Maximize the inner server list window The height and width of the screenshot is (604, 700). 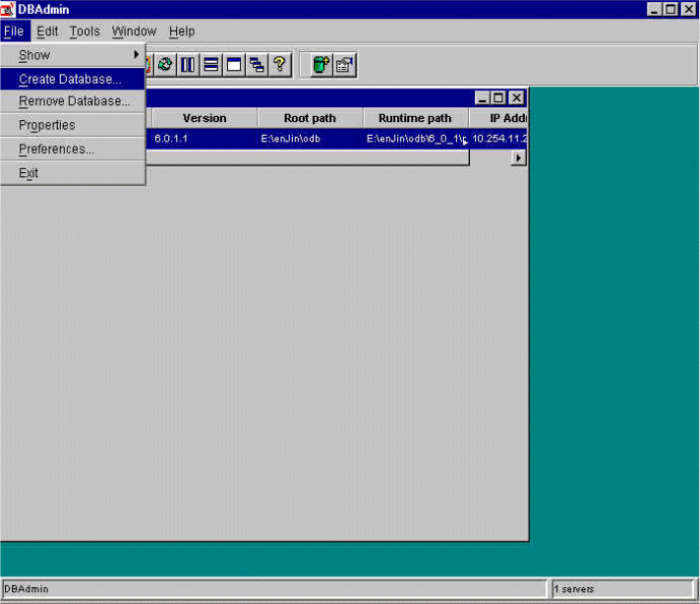(x=498, y=97)
